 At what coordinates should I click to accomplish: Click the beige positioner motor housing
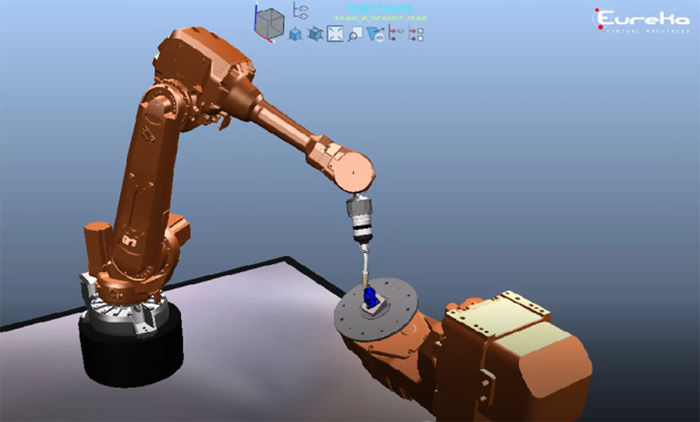[x=500, y=322]
